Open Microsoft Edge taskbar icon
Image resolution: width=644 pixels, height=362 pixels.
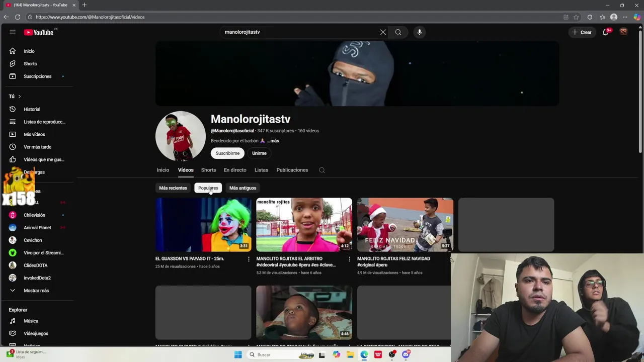(x=364, y=354)
